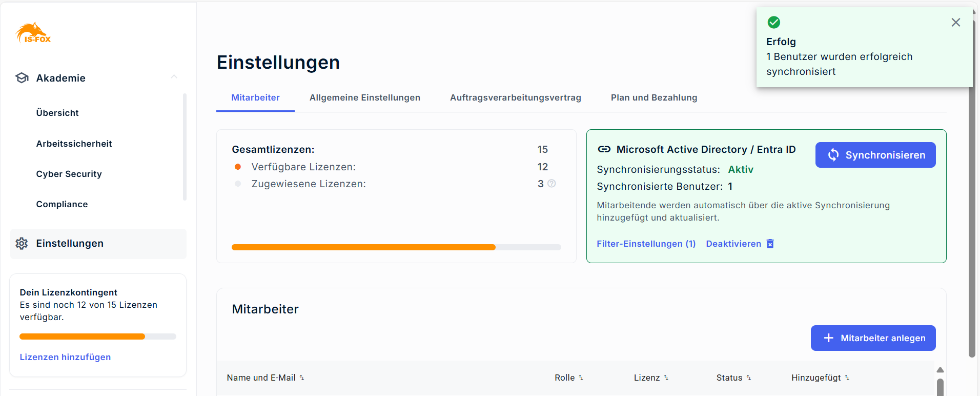The height and width of the screenshot is (396, 980).
Task: Click the trash icon next to Deaktivieren
Action: pyautogui.click(x=770, y=244)
